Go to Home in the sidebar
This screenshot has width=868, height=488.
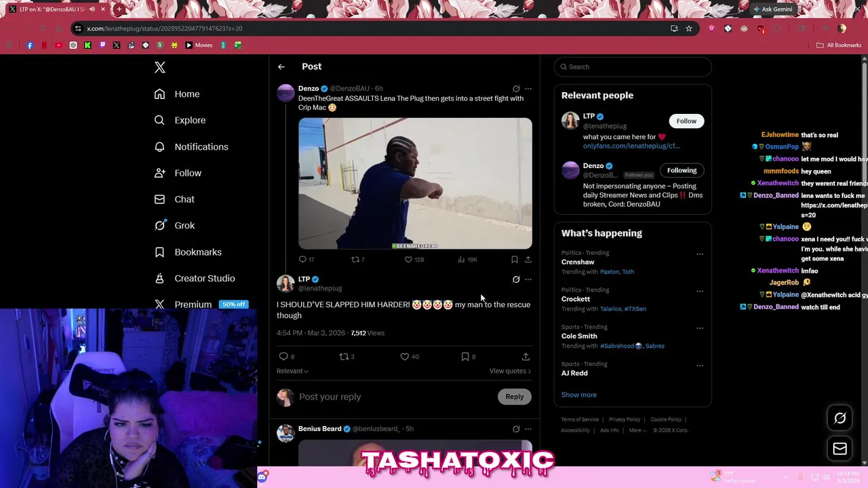coord(177,94)
